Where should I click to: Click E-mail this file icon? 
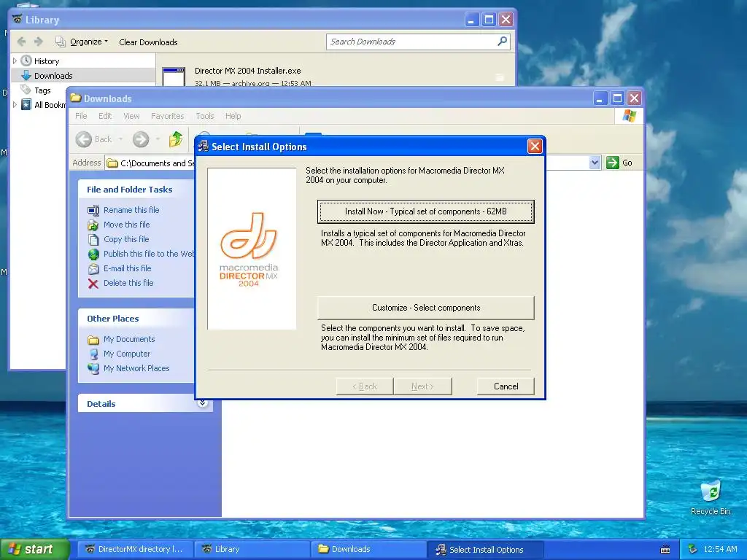93,268
